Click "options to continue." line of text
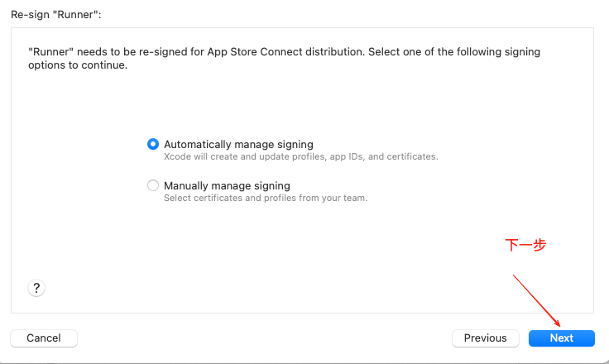 (x=78, y=65)
